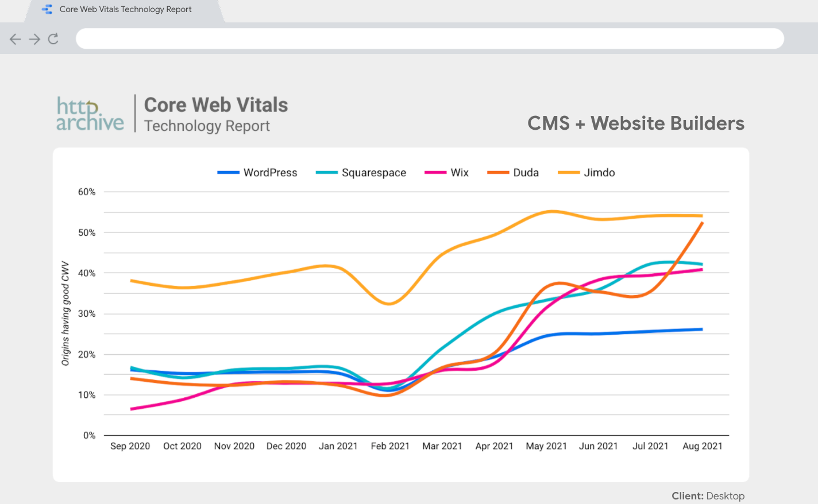This screenshot has width=818, height=504.
Task: Toggle the Duda legend label
Action: 526,173
